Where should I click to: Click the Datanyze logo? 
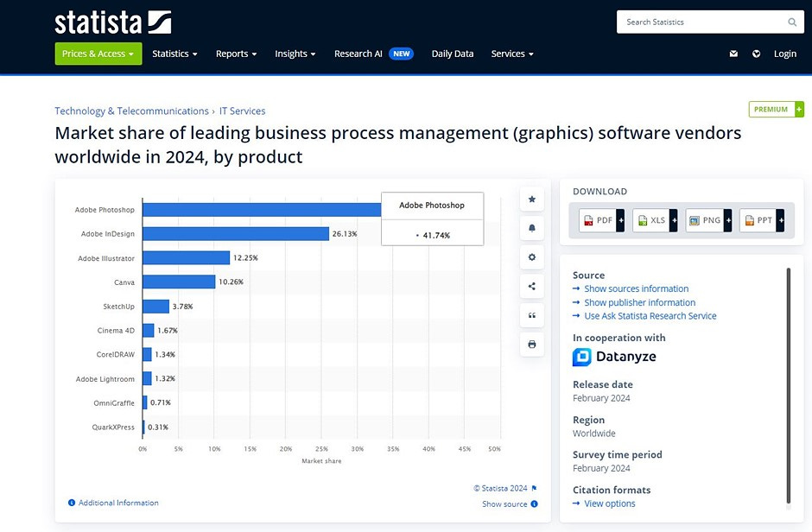pyautogui.click(x=614, y=357)
